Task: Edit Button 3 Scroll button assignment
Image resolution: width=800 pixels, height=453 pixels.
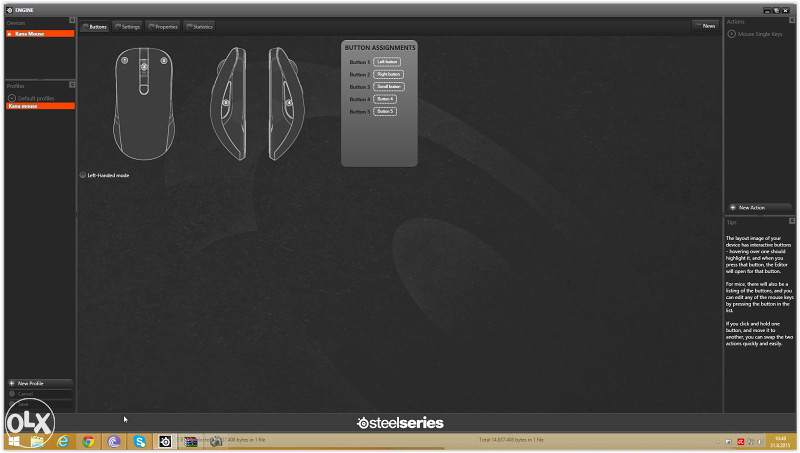Action: (389, 86)
